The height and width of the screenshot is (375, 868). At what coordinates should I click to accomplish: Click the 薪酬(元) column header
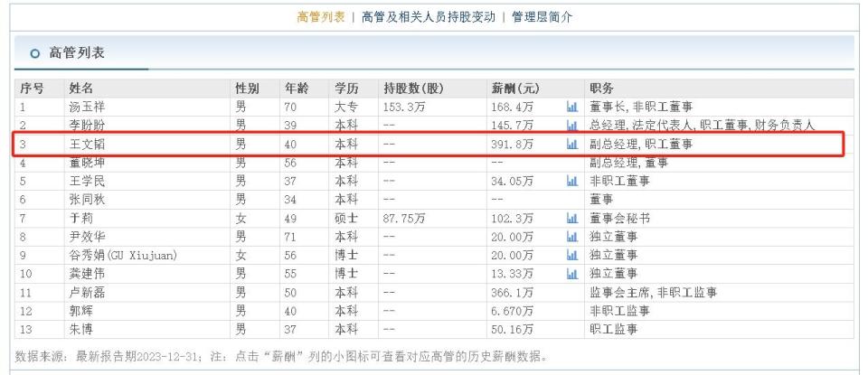point(515,89)
